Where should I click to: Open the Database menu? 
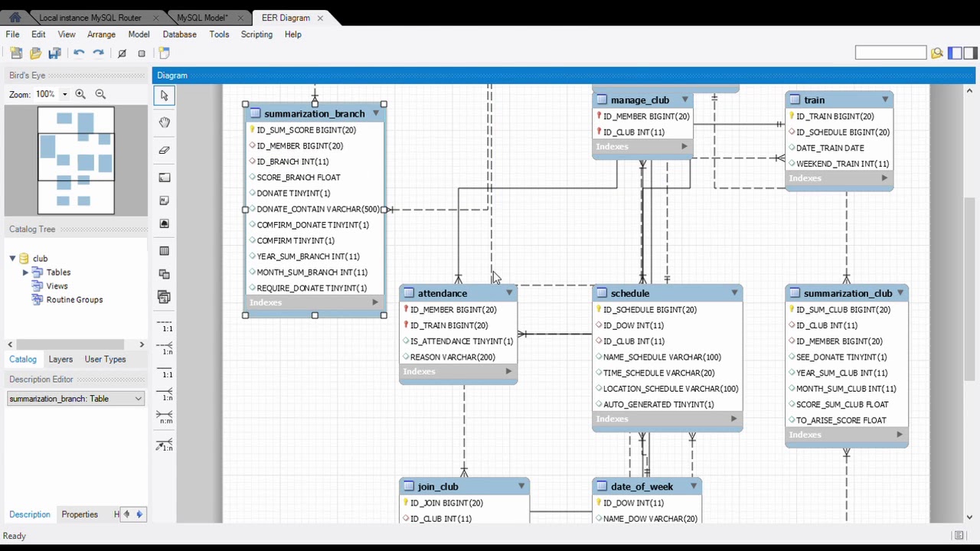(x=179, y=34)
